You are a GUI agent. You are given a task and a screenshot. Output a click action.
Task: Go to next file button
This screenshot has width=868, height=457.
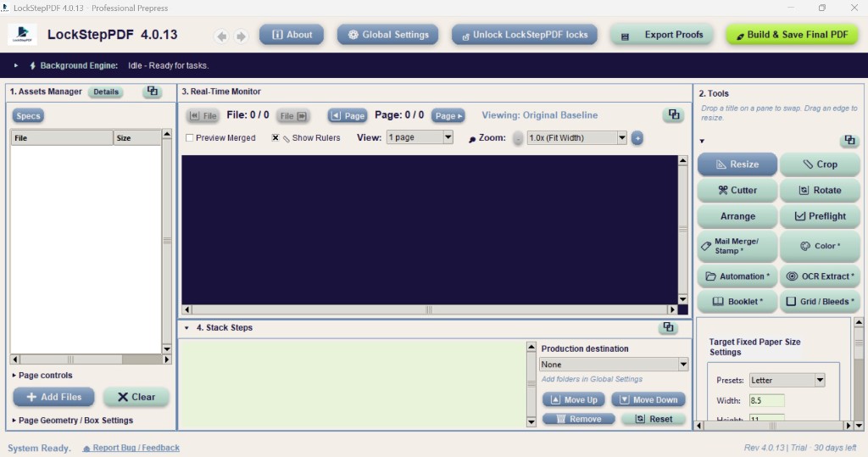(x=292, y=116)
